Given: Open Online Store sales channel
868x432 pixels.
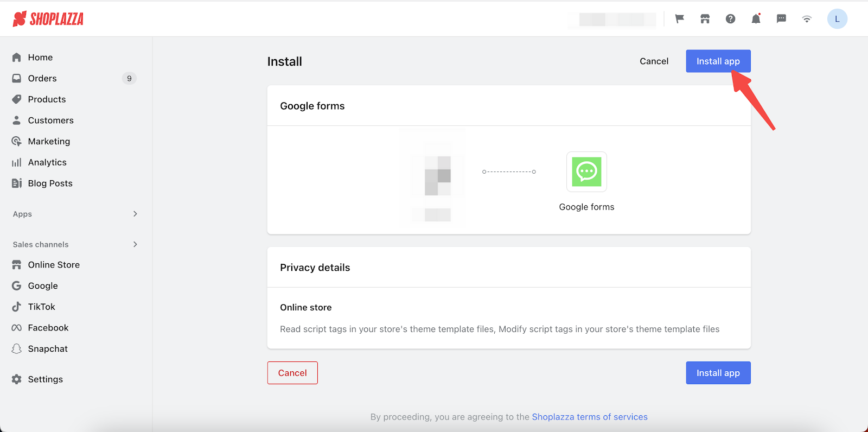Looking at the screenshot, I should point(54,265).
